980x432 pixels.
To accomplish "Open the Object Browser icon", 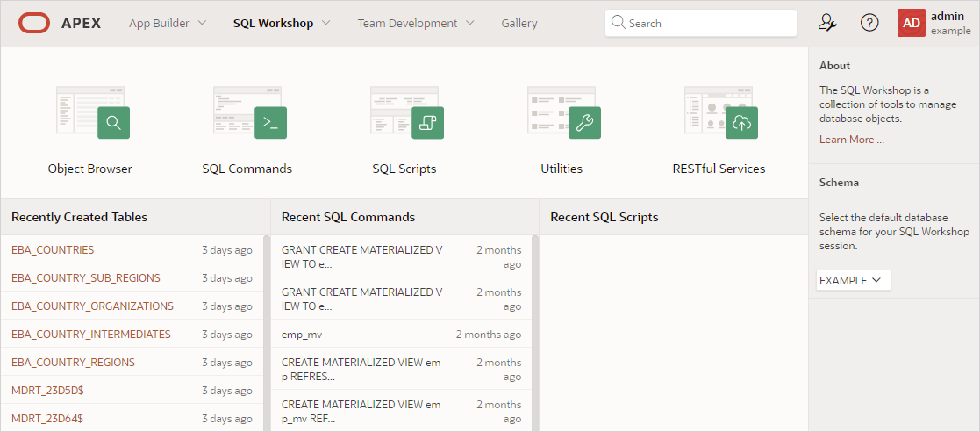I will (x=93, y=112).
